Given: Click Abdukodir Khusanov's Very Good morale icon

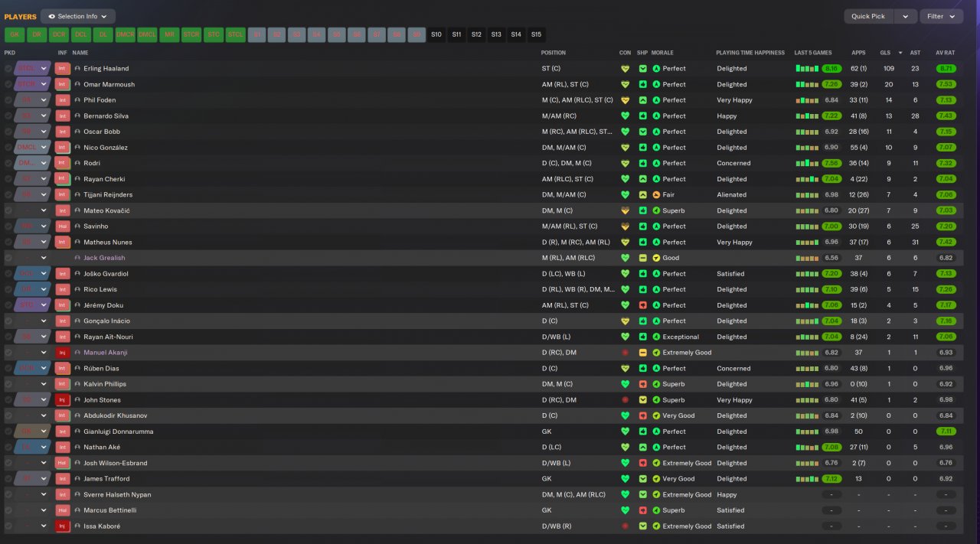Looking at the screenshot, I should coord(656,415).
